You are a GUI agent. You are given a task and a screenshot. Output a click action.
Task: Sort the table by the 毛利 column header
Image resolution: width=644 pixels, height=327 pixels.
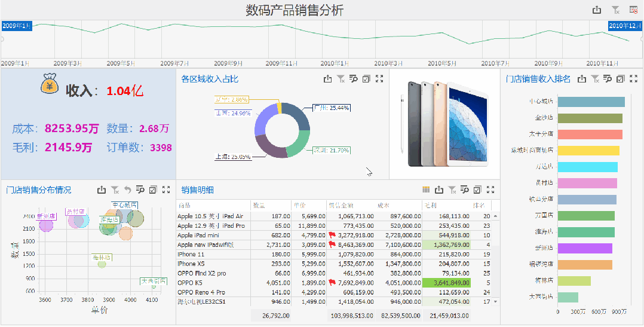click(x=430, y=206)
